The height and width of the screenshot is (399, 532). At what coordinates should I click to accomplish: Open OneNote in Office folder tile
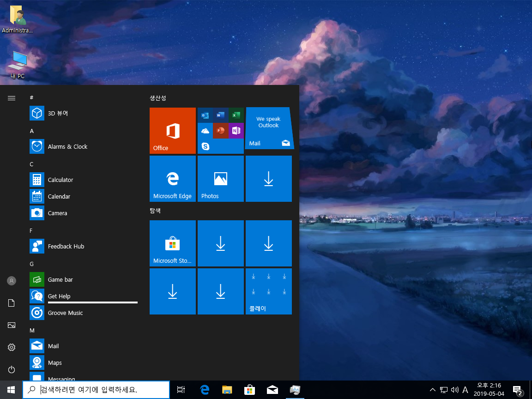click(x=236, y=131)
